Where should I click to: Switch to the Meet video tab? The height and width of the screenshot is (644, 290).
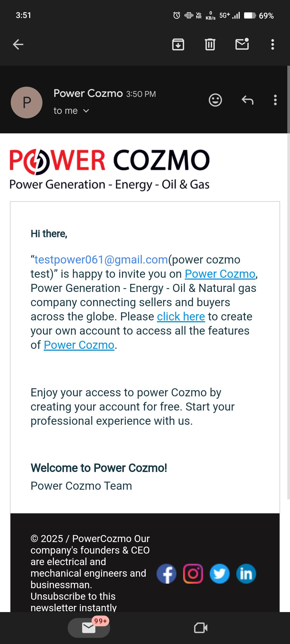click(201, 628)
